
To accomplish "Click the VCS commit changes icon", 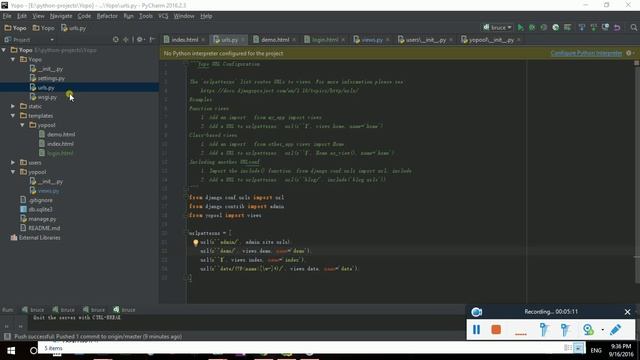I will pos(593,27).
